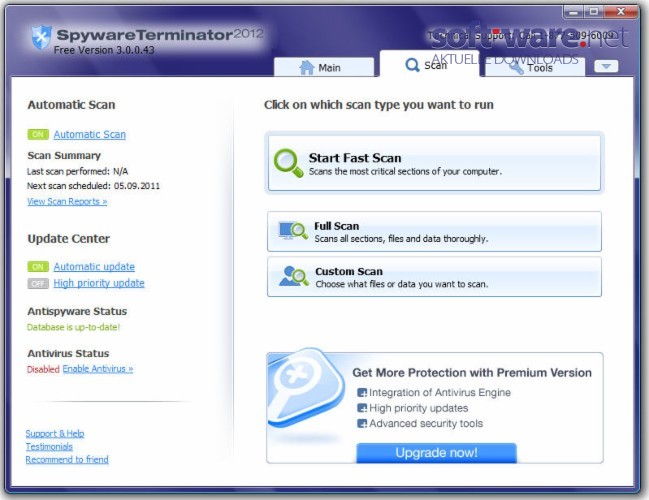This screenshot has height=500, width=649.
Task: Toggle the High priority update OFF switch
Action: point(38,284)
